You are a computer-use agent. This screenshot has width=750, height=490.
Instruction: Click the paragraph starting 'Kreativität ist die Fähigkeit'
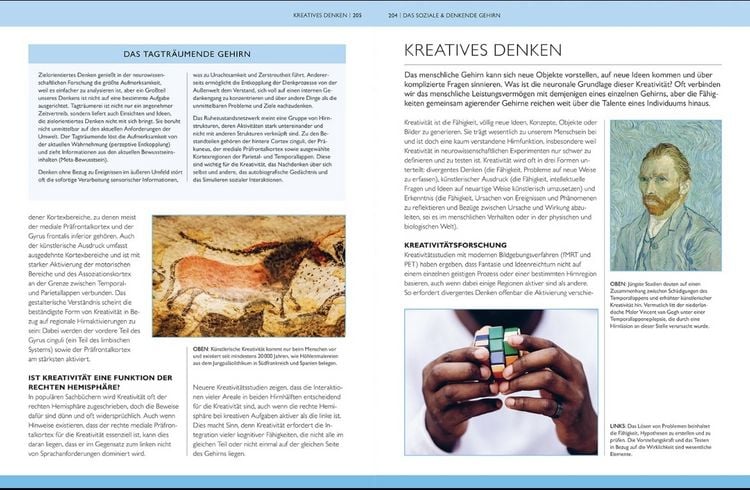pos(500,175)
